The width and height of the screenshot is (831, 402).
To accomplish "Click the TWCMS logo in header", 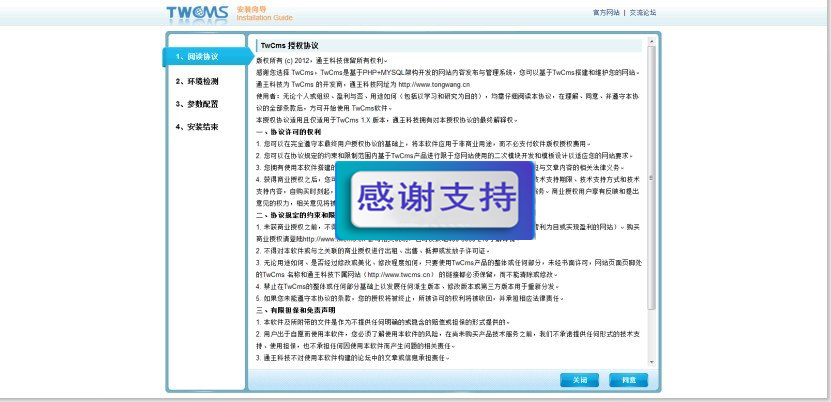I will coord(197,14).
